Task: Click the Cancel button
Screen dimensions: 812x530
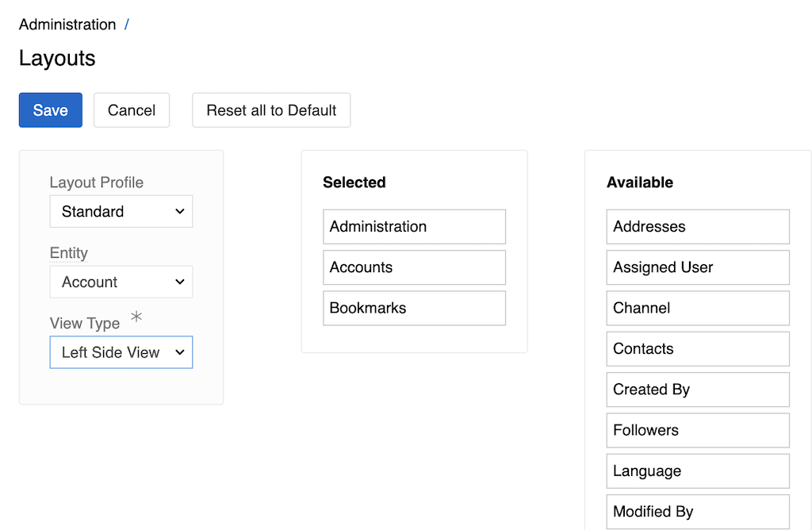Action: pos(132,109)
